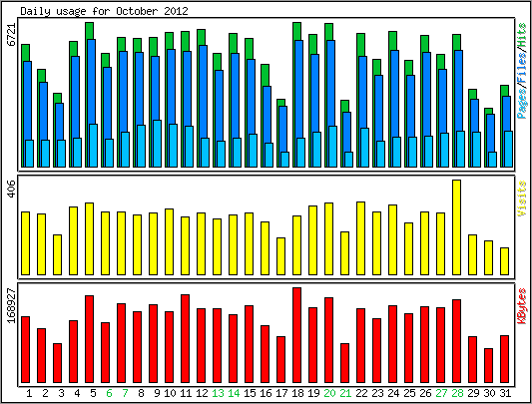Select the green day 28 weekend label

[x=457, y=393]
